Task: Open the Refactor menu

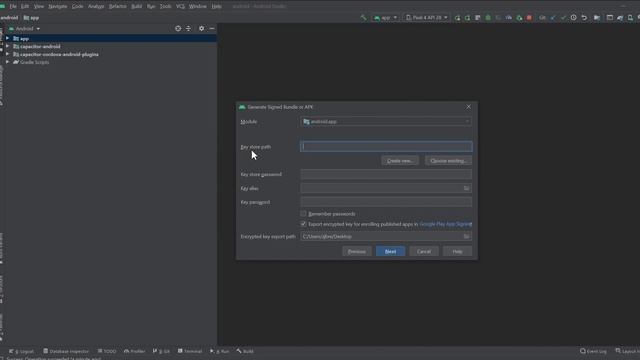Action: (x=118, y=6)
